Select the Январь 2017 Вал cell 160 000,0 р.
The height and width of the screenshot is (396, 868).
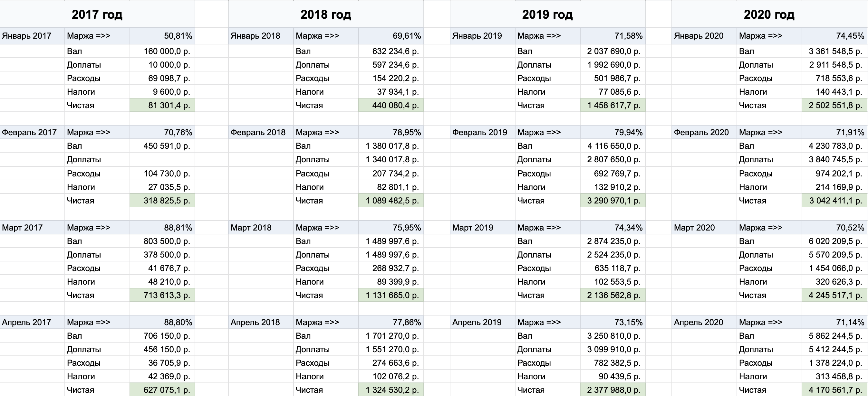coord(162,51)
